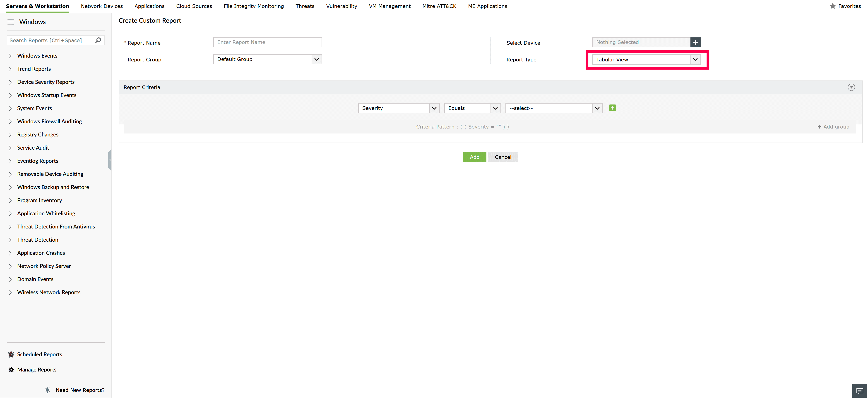Viewport: 868px width, 398px height.
Task: Click the Favorites star icon
Action: 833,6
